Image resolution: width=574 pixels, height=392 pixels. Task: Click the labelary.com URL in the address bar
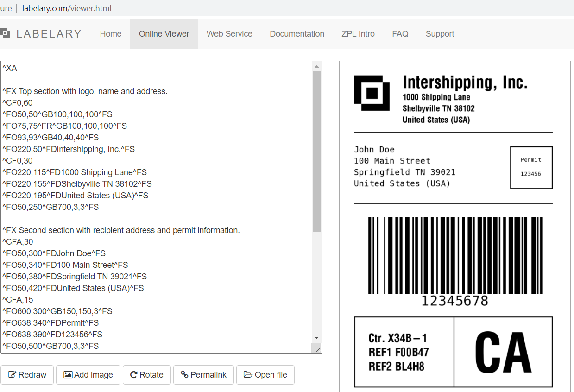pos(66,8)
